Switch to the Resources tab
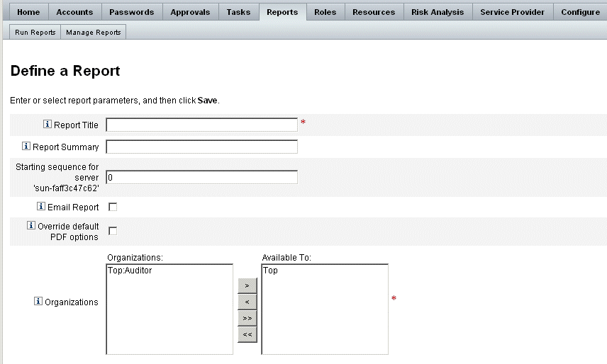 (374, 12)
